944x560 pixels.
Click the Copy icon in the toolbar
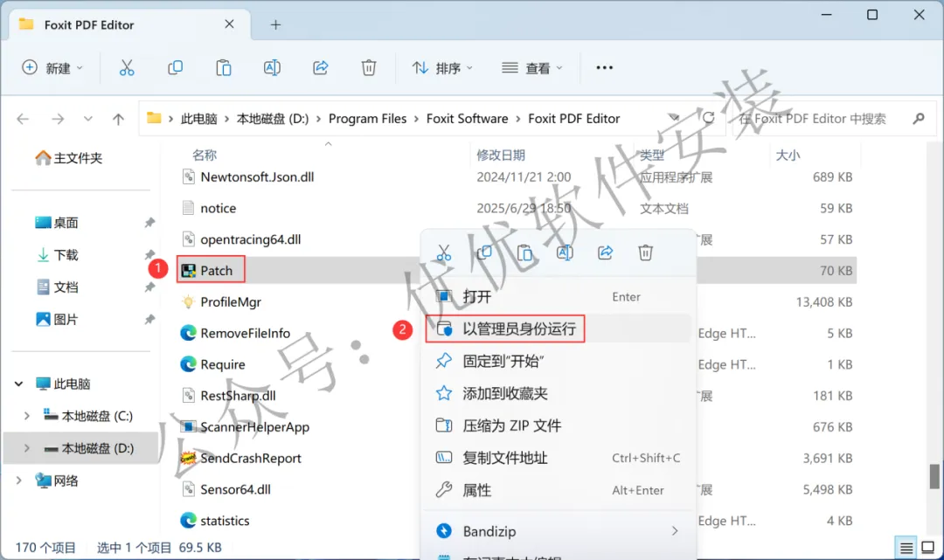[x=175, y=68]
